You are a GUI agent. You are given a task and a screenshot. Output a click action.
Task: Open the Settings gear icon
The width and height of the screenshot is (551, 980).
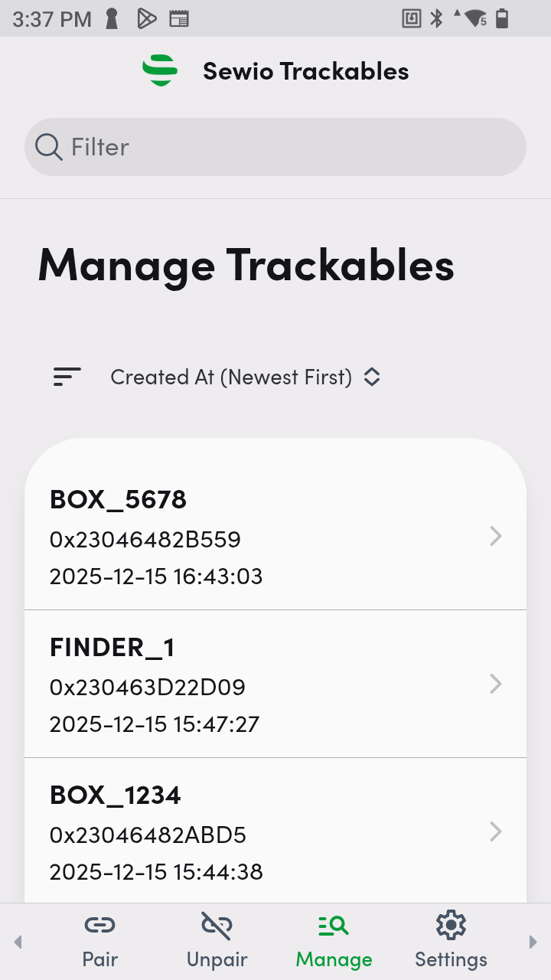[451, 926]
